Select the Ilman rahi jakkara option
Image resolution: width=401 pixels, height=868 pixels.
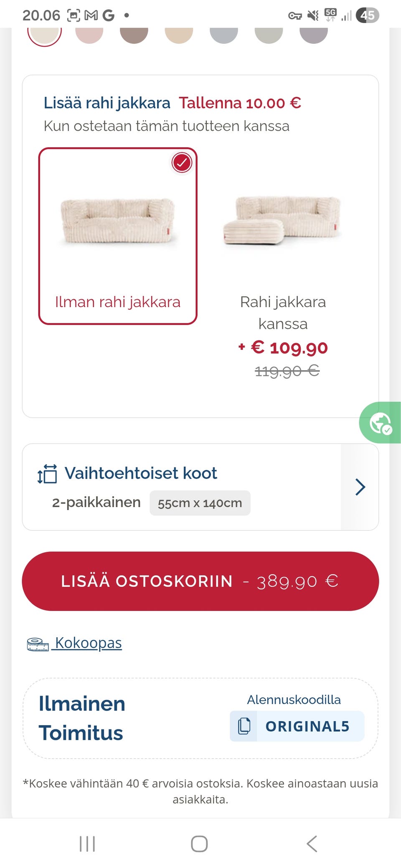point(118,236)
